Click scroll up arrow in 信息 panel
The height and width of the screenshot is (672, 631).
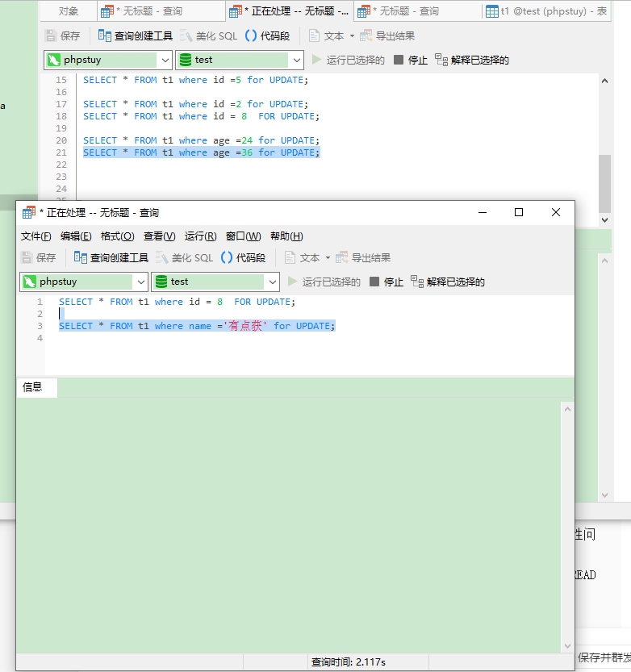[x=567, y=409]
